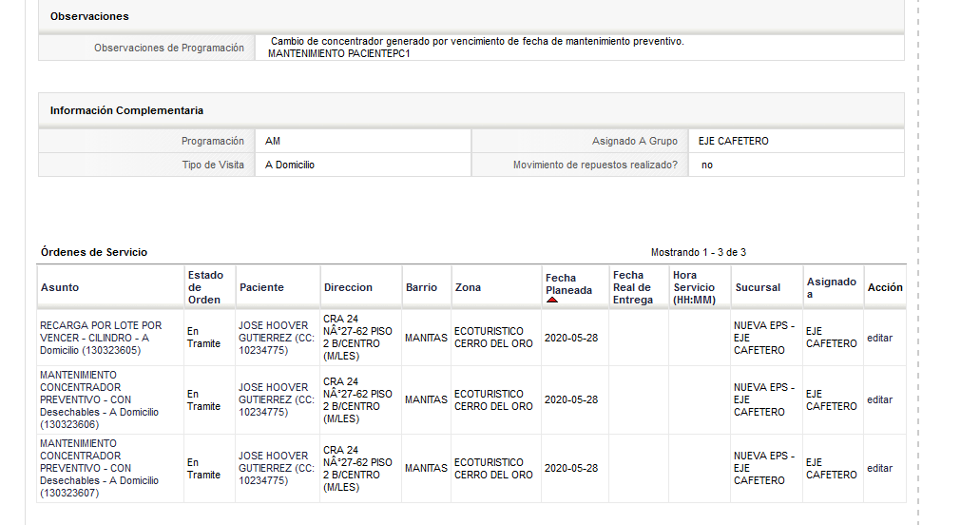
Task: Sort by Hora Servicio (HH:MM) header
Action: tap(694, 287)
